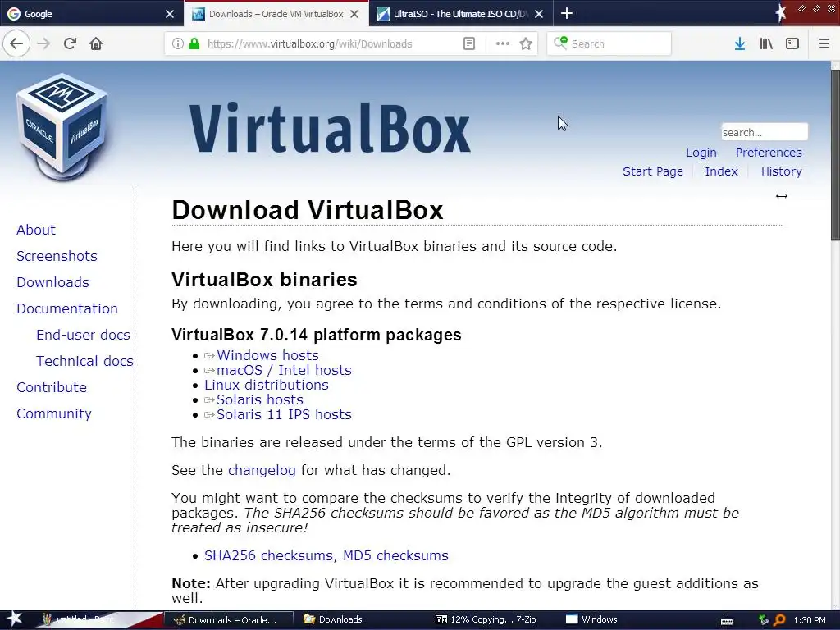Open the untitled Paint taskbar window
Viewport: 840px width, 630px height.
(x=97, y=620)
